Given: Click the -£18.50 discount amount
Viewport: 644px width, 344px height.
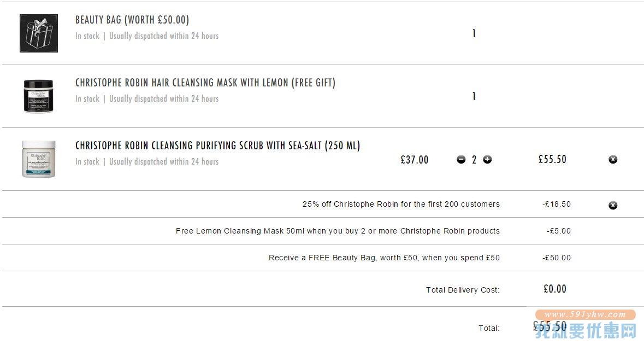Looking at the screenshot, I should [x=557, y=204].
